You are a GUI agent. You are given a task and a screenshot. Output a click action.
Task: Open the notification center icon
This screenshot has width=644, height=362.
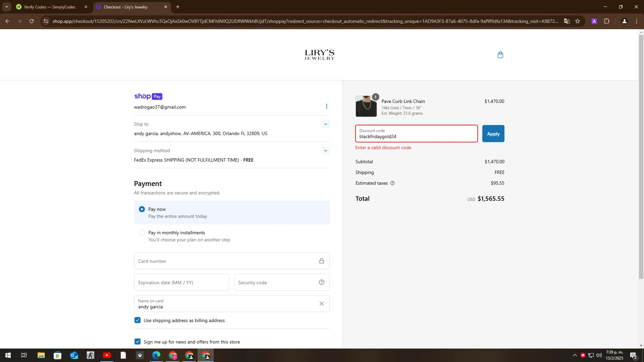click(x=633, y=355)
